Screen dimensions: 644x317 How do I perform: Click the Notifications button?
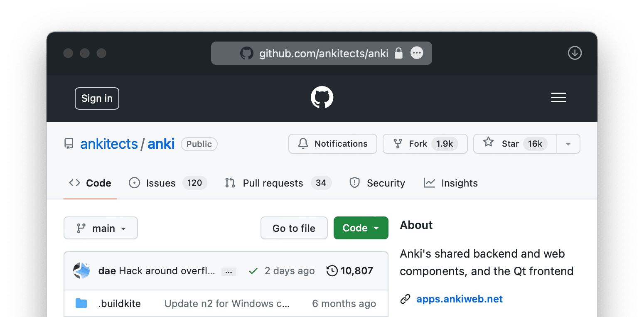(333, 144)
